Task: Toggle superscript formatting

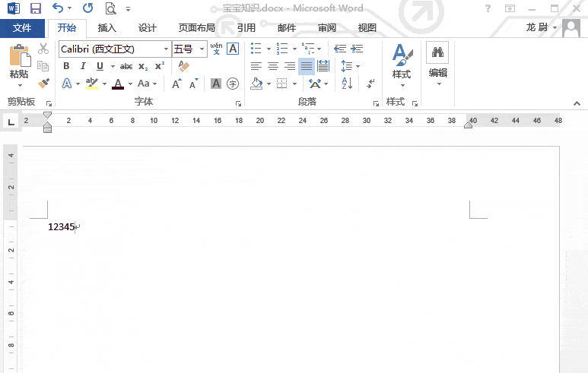Action: [160, 66]
